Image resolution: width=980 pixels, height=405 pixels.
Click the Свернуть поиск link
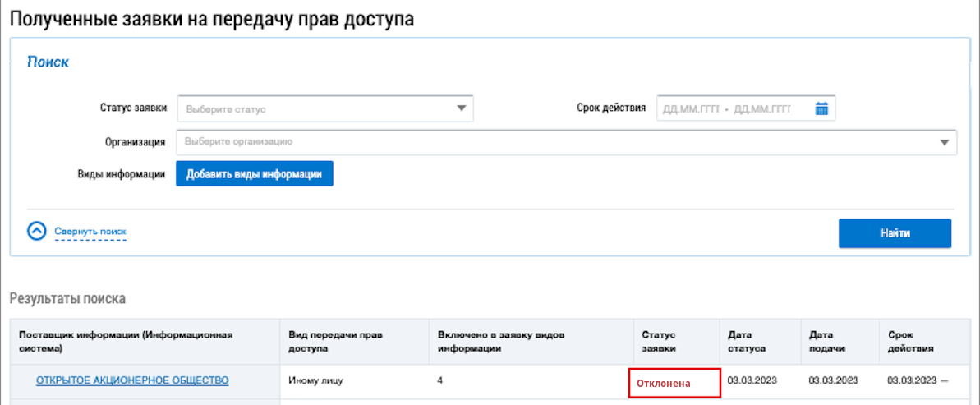click(90, 232)
